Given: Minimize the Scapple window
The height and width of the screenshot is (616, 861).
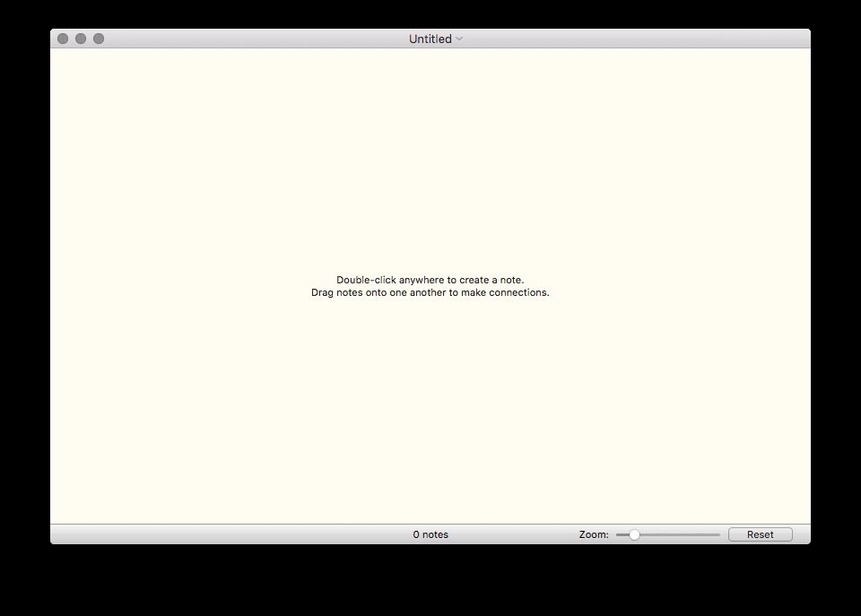Looking at the screenshot, I should tap(80, 39).
